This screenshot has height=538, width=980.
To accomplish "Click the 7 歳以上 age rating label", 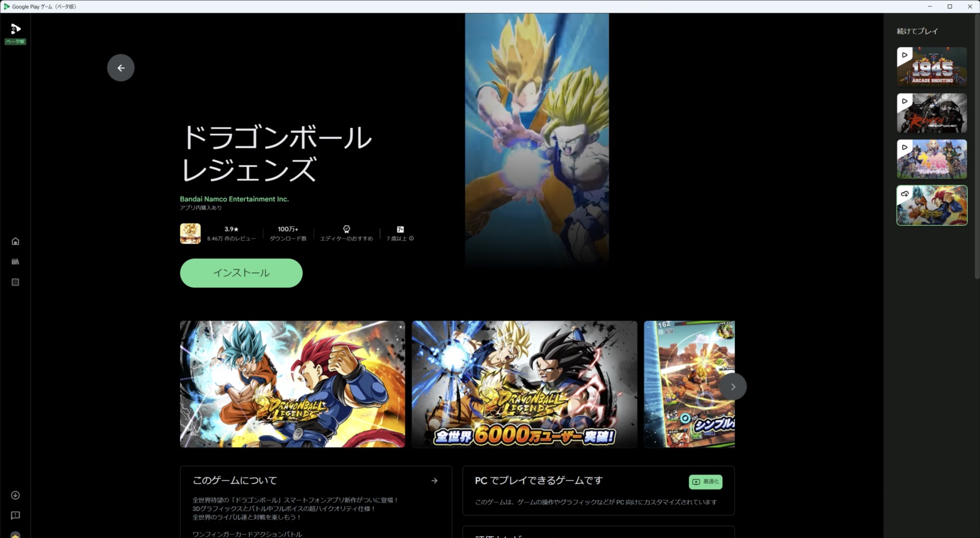I will point(397,239).
